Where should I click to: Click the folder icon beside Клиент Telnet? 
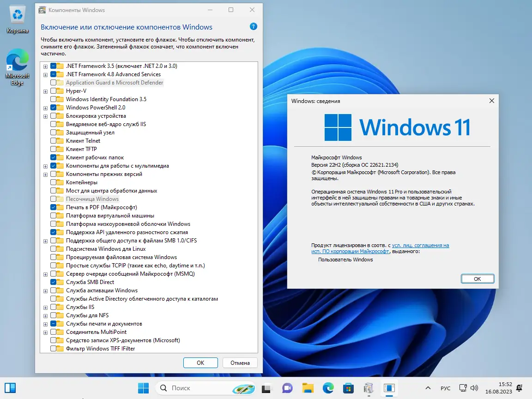tap(60, 141)
